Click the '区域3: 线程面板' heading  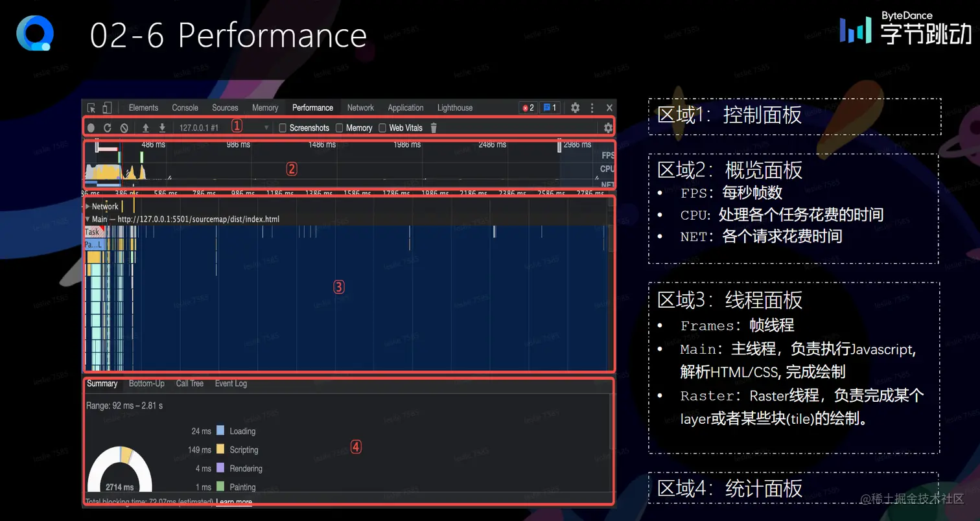[x=730, y=300]
